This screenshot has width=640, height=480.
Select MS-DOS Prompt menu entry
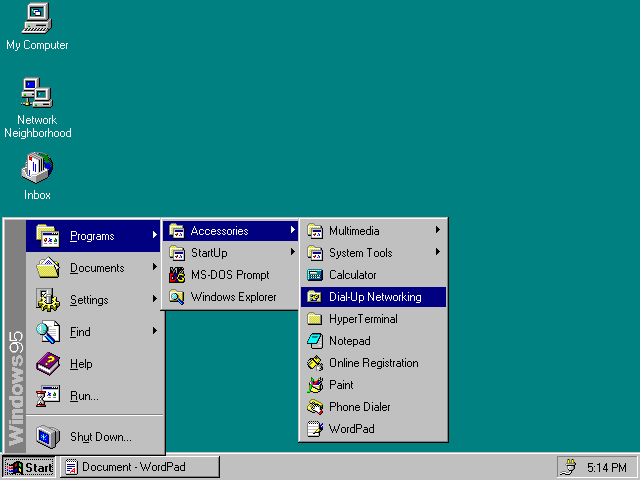coord(230,275)
